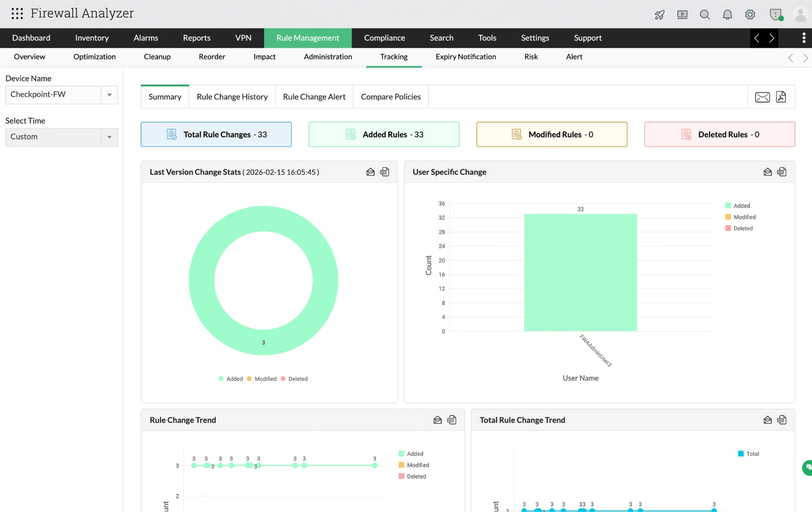Click copy icon on Total Rule Change Trend
The width and height of the screenshot is (812, 512).
(782, 420)
